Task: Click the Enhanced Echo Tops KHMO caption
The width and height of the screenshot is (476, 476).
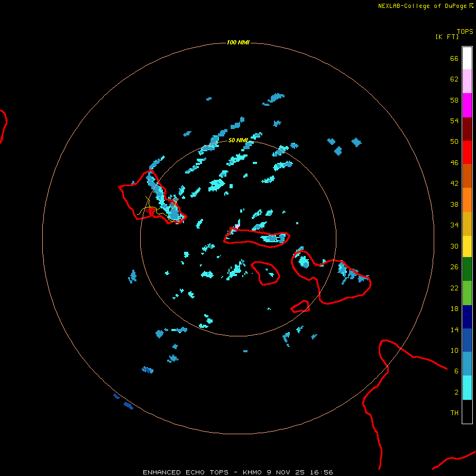Action: pyautogui.click(x=238, y=472)
